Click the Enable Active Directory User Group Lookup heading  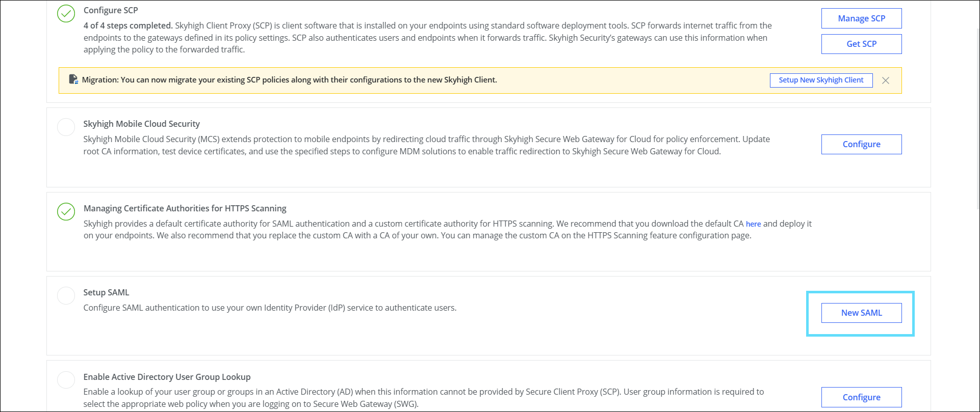[167, 377]
